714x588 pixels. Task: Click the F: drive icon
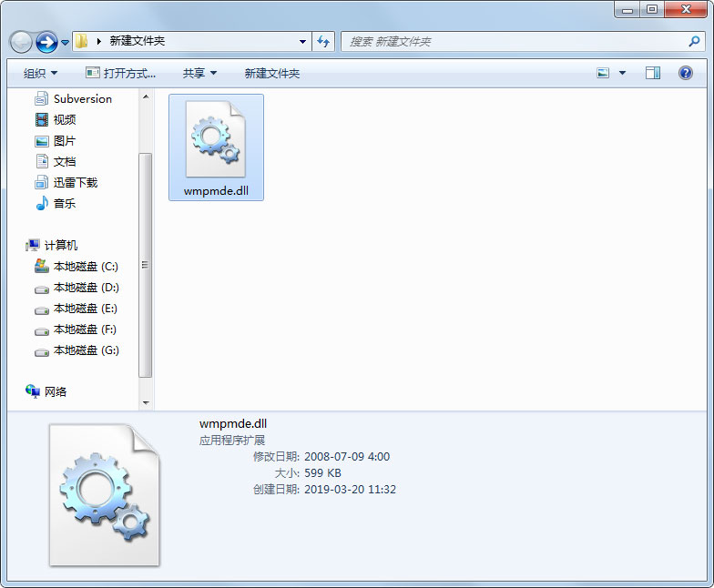point(42,331)
